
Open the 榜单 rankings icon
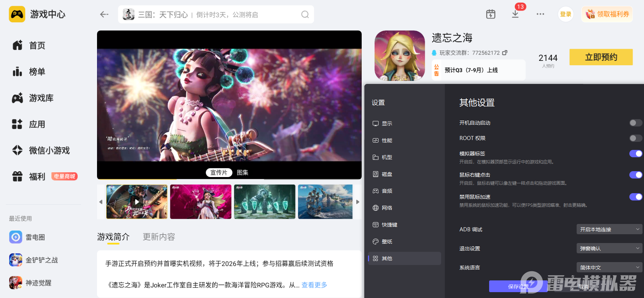[x=17, y=71]
